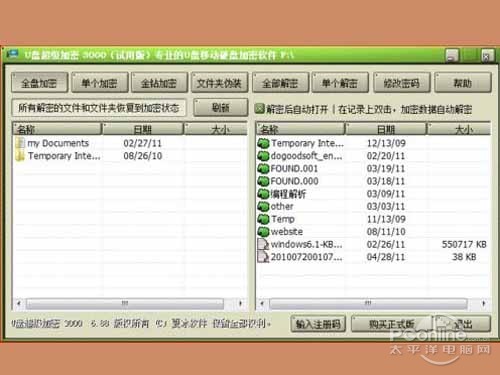The height and width of the screenshot is (375, 500).
Task: Click the encrypted FOUND.000 lock icon
Action: (x=263, y=181)
